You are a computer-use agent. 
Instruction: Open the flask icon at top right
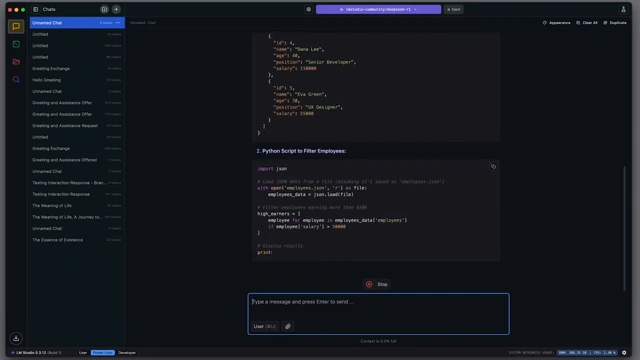coord(623,9)
